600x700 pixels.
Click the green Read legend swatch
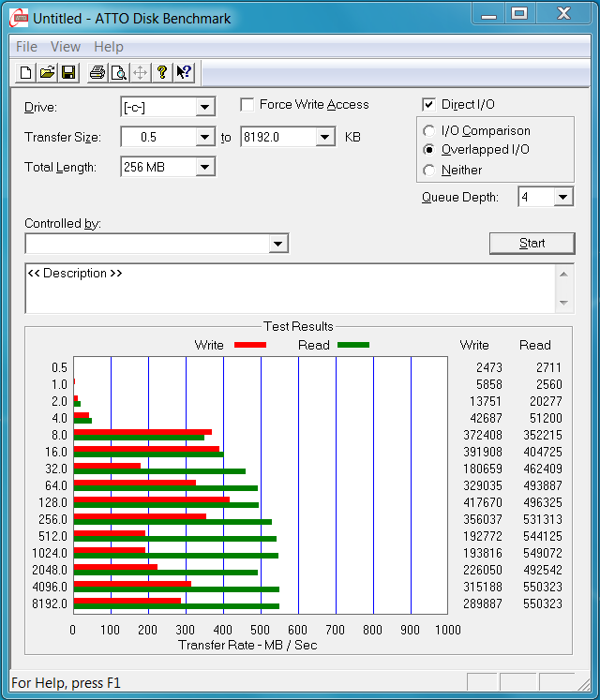353,345
